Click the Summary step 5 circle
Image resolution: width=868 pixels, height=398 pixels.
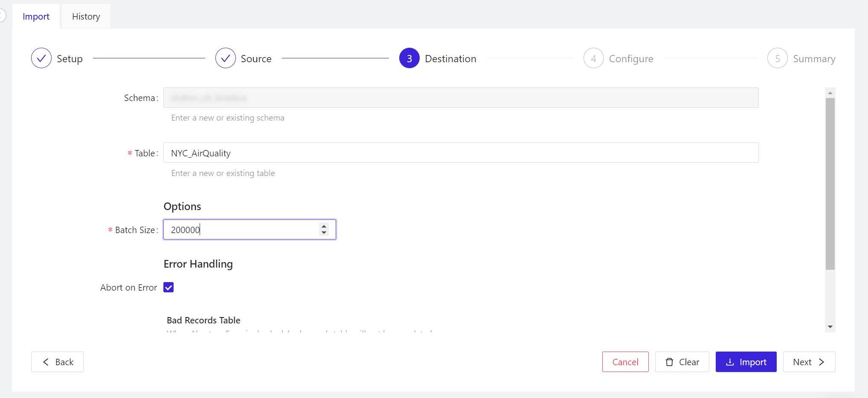point(777,58)
